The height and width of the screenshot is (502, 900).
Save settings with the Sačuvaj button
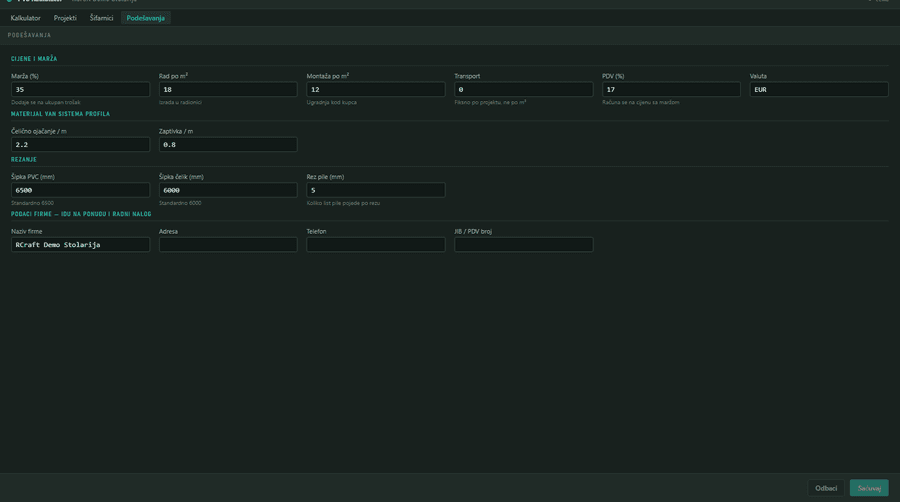point(869,488)
